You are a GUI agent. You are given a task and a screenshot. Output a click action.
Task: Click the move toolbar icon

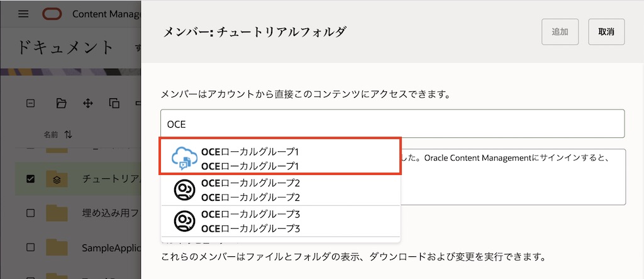[88, 103]
